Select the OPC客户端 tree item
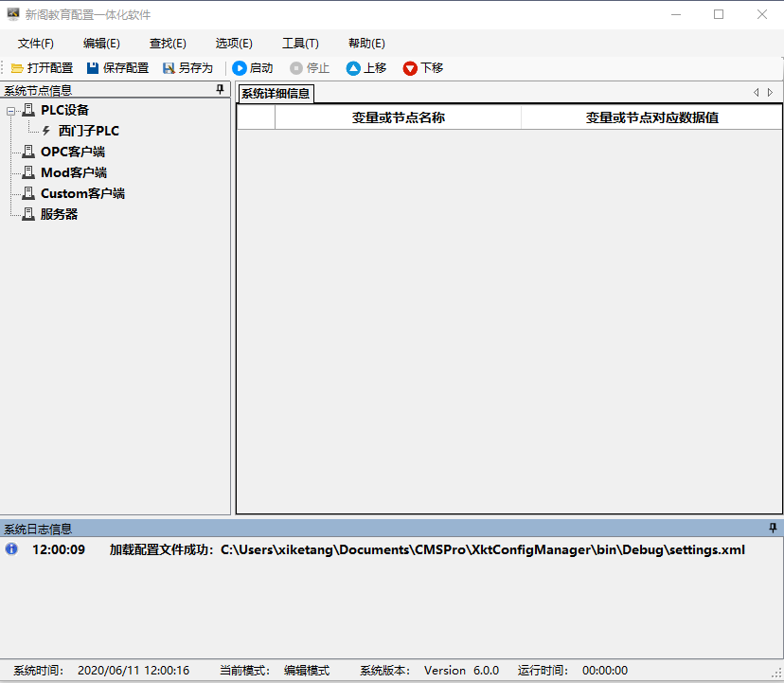The image size is (784, 683). (x=73, y=152)
